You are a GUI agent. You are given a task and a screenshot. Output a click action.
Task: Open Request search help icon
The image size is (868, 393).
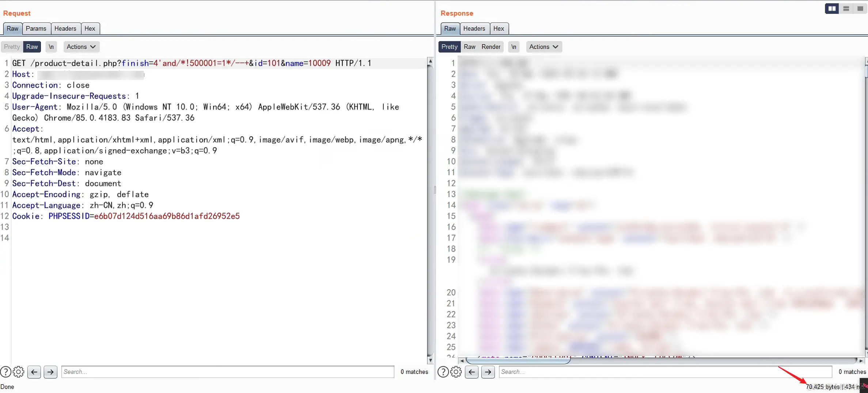(5, 372)
